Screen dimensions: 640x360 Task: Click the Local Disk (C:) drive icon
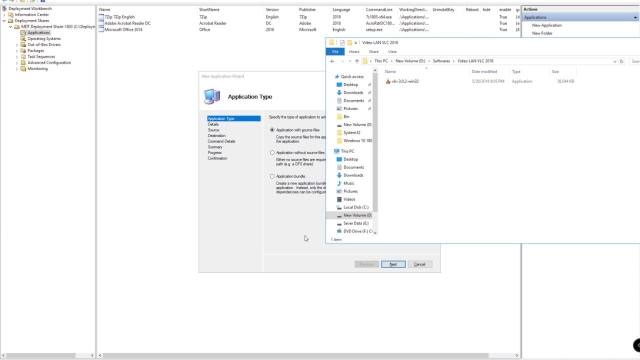(x=339, y=207)
